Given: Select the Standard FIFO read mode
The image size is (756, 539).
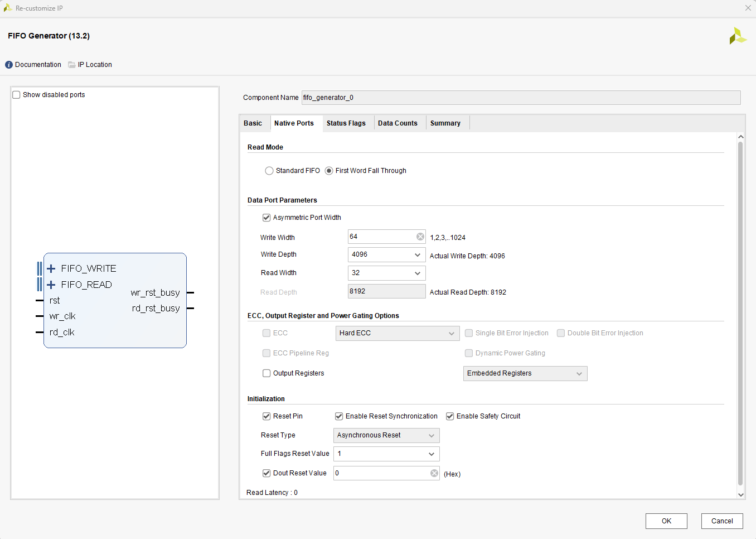Looking at the screenshot, I should pyautogui.click(x=269, y=171).
